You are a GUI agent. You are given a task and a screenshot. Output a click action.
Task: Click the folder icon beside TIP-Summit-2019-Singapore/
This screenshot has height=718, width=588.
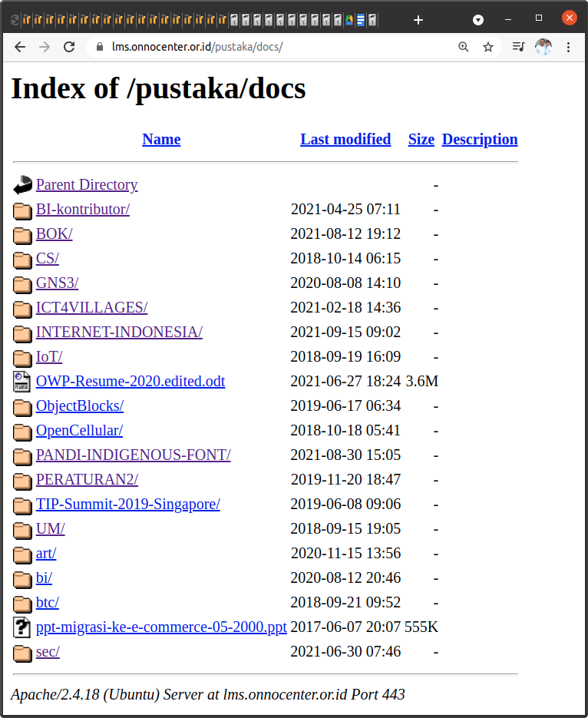[x=22, y=505]
